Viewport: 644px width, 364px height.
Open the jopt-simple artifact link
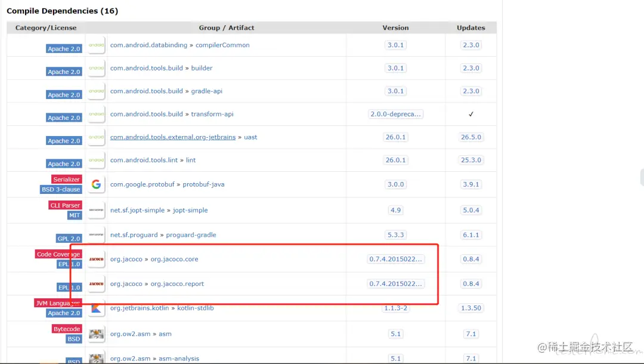point(190,210)
